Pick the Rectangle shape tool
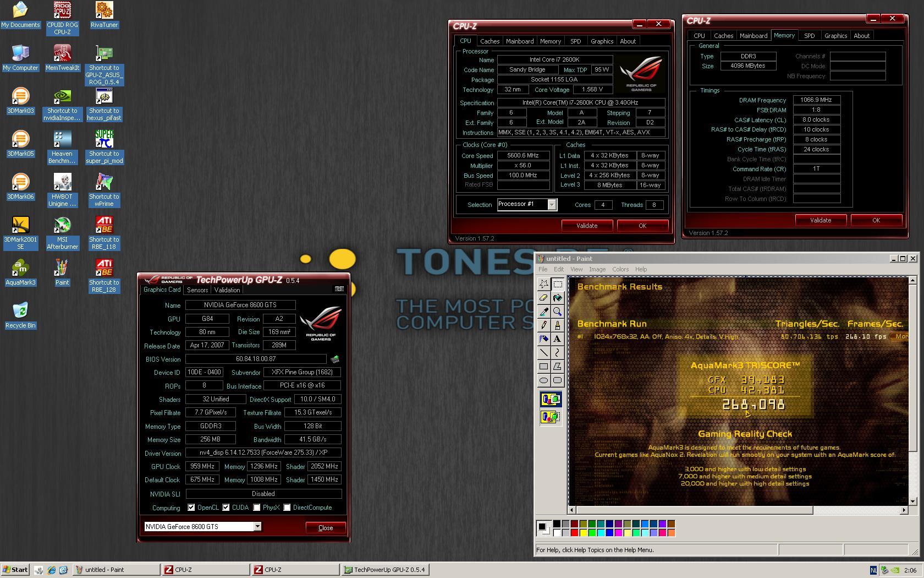Screen dimensions: 924x578 543,367
